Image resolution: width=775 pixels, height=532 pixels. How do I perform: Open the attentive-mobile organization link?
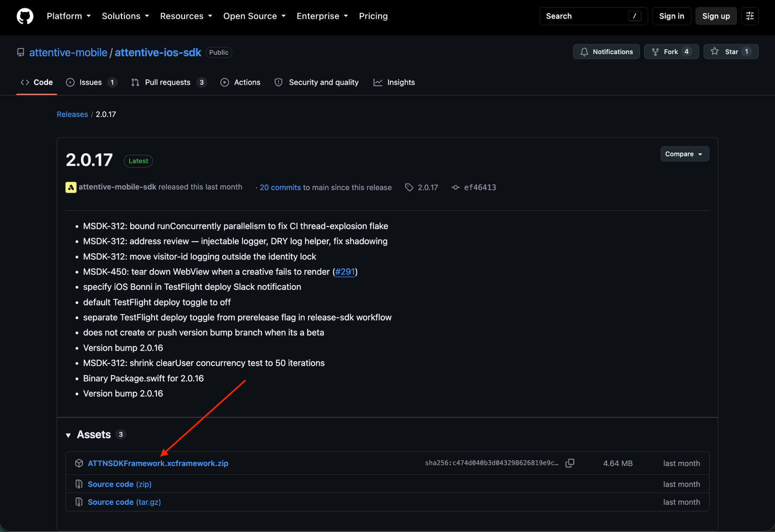click(x=68, y=52)
